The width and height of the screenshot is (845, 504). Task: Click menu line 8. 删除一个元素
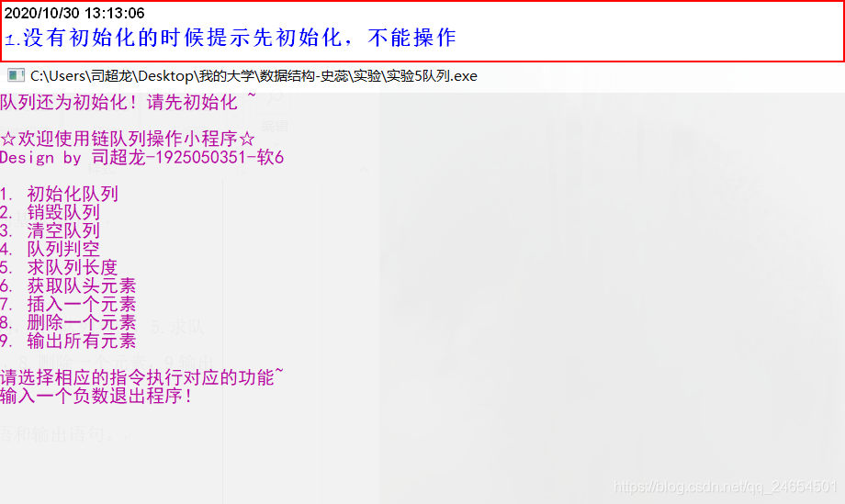tap(69, 322)
